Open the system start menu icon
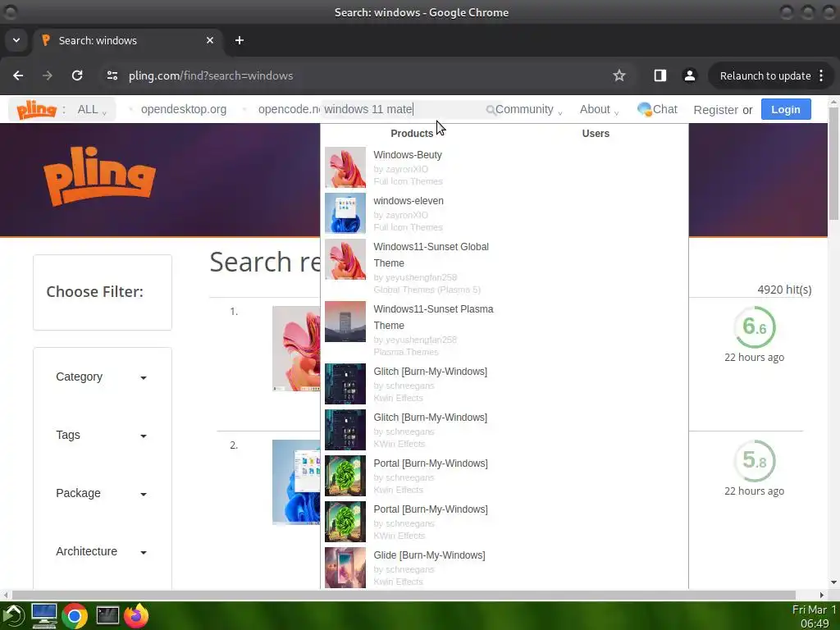The image size is (840, 630). [13, 615]
